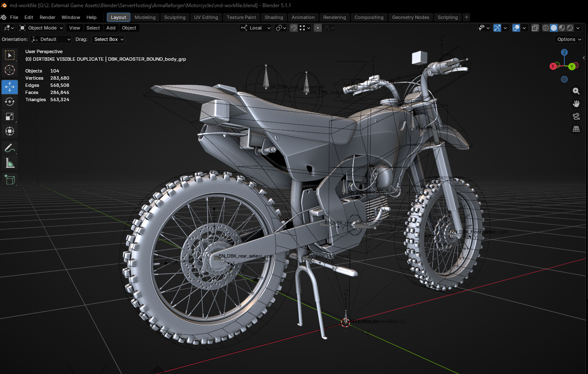Toggle proportional editing
Image resolution: width=588 pixels, height=374 pixels.
pos(318,28)
